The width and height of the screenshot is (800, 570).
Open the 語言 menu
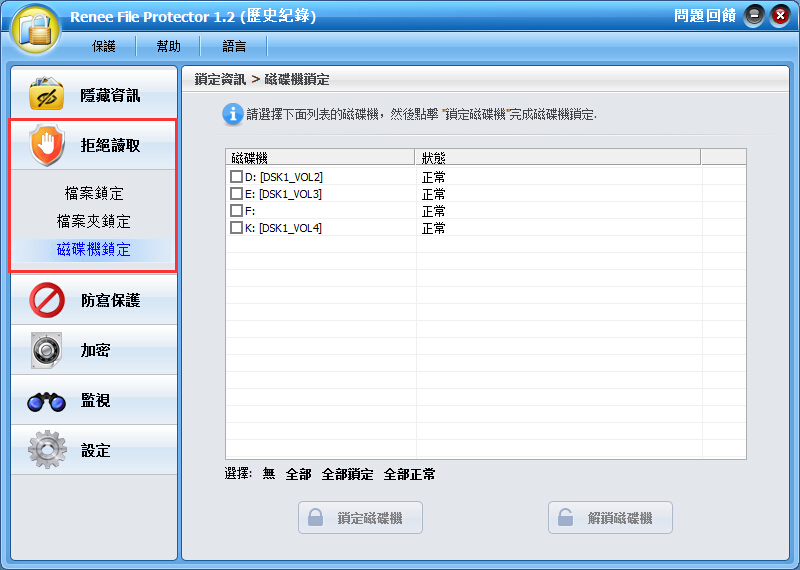tap(234, 46)
